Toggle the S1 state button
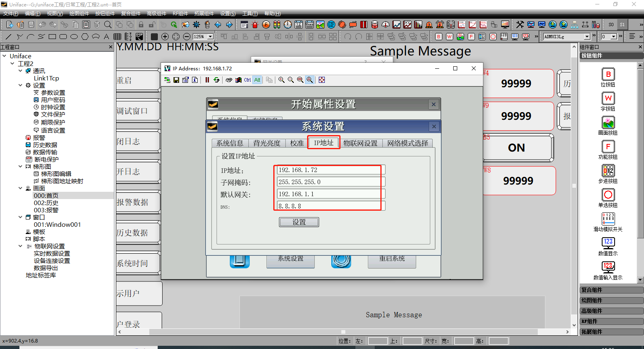This screenshot has height=349, width=644. (622, 25)
